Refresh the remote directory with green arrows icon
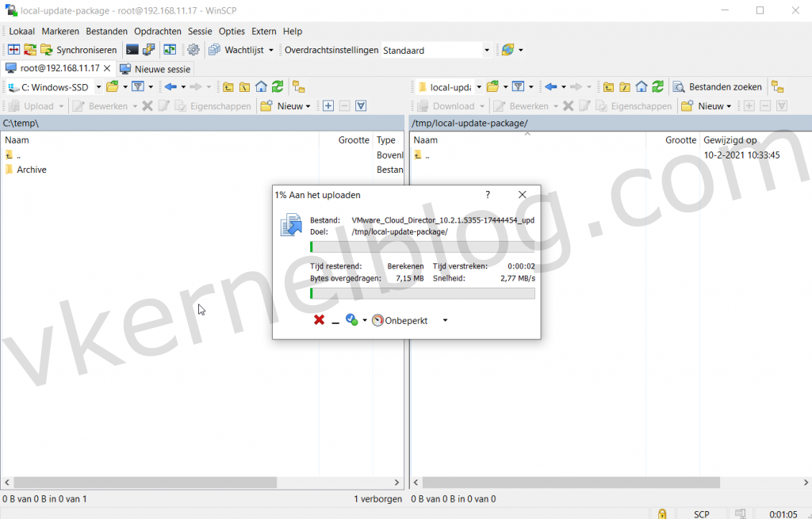Viewport: 812px width, 519px height. [x=657, y=87]
